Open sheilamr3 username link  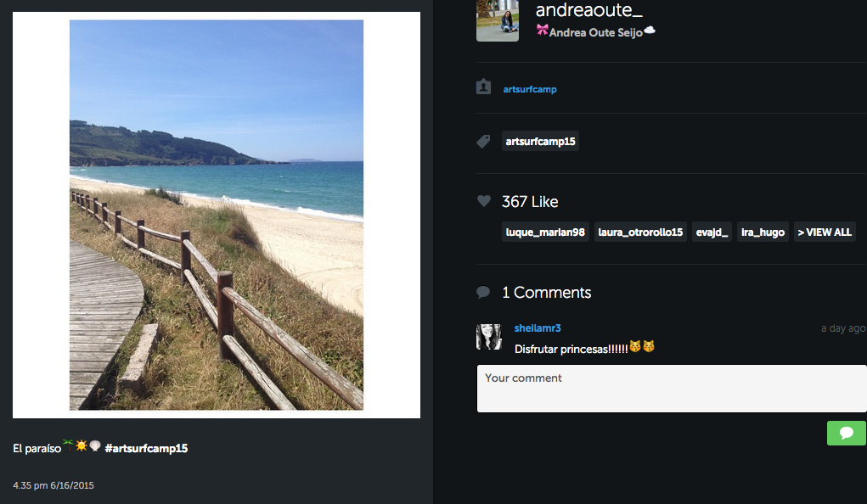point(538,328)
